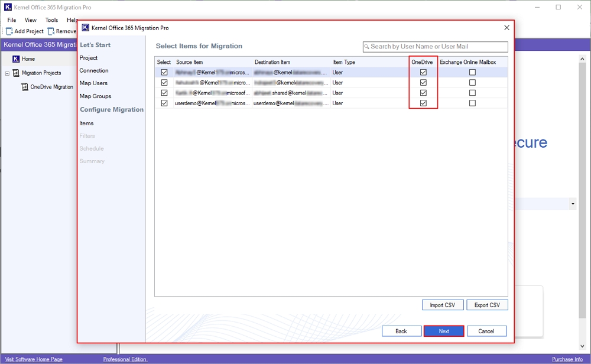591x364 pixels.
Task: Click the search magnifier icon
Action: pos(367,47)
